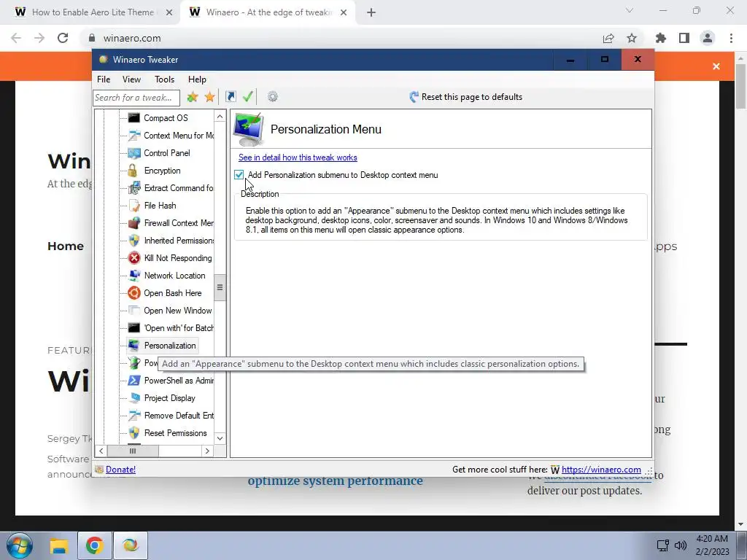Viewport: 747px width, 560px height.
Task: Open the Tools menu
Action: 164,79
